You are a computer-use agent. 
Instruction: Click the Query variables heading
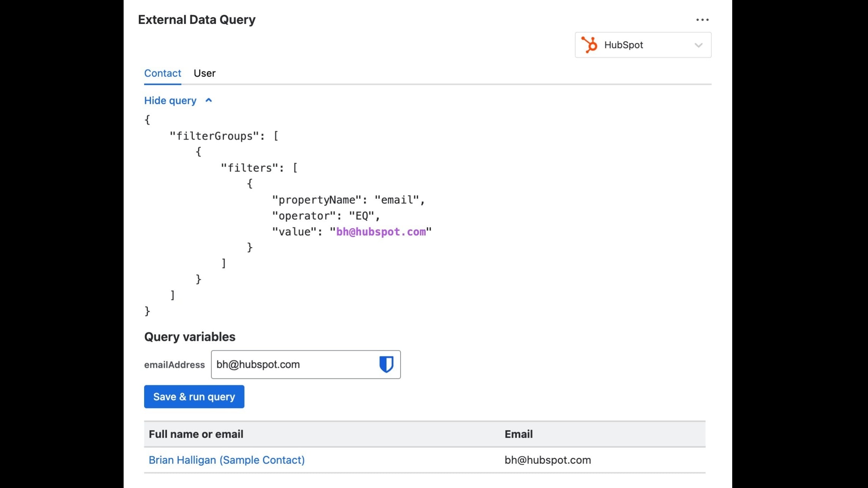tap(189, 337)
